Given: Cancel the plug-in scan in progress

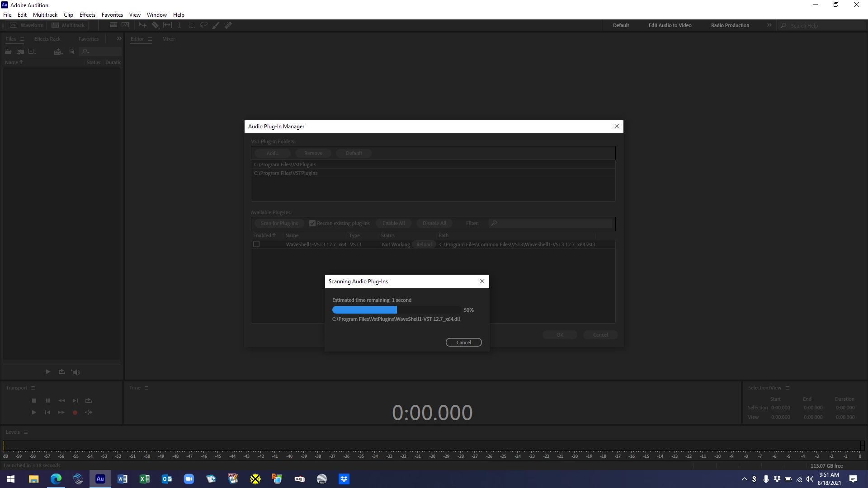Looking at the screenshot, I should [463, 343].
